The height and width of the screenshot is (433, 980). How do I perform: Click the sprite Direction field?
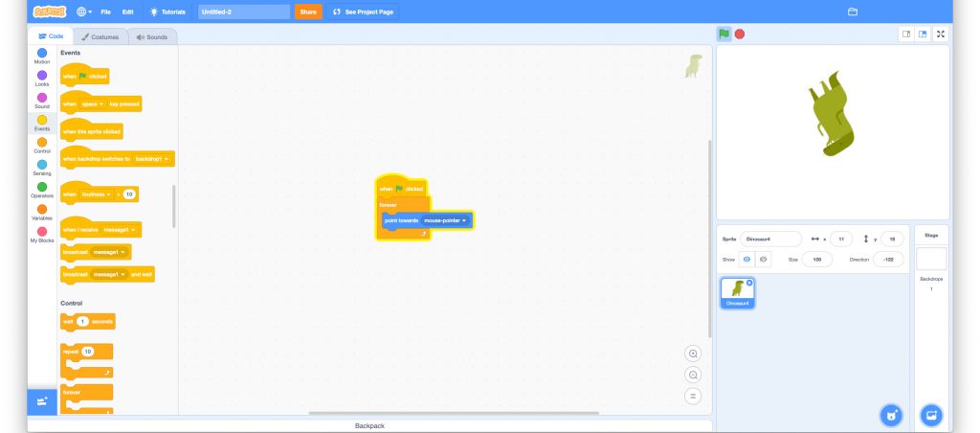888,259
